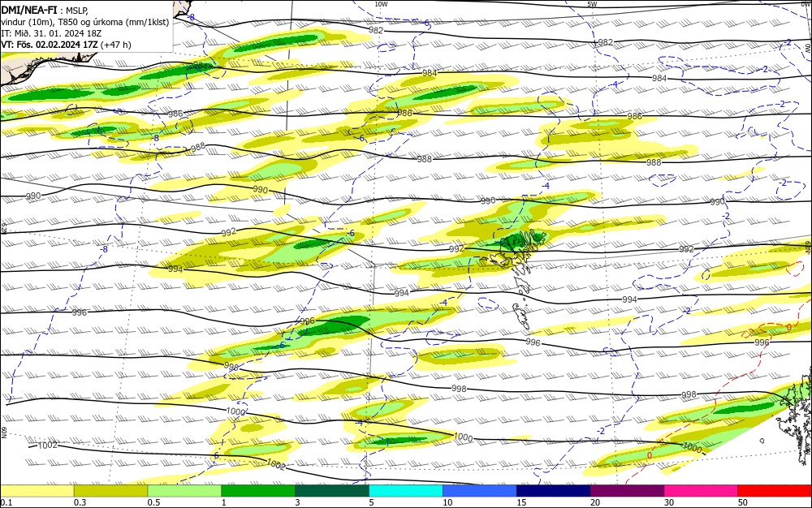This screenshot has height=508, width=812.
Task: Click the red 50+ legend swatch
Action: pyautogui.click(x=775, y=491)
